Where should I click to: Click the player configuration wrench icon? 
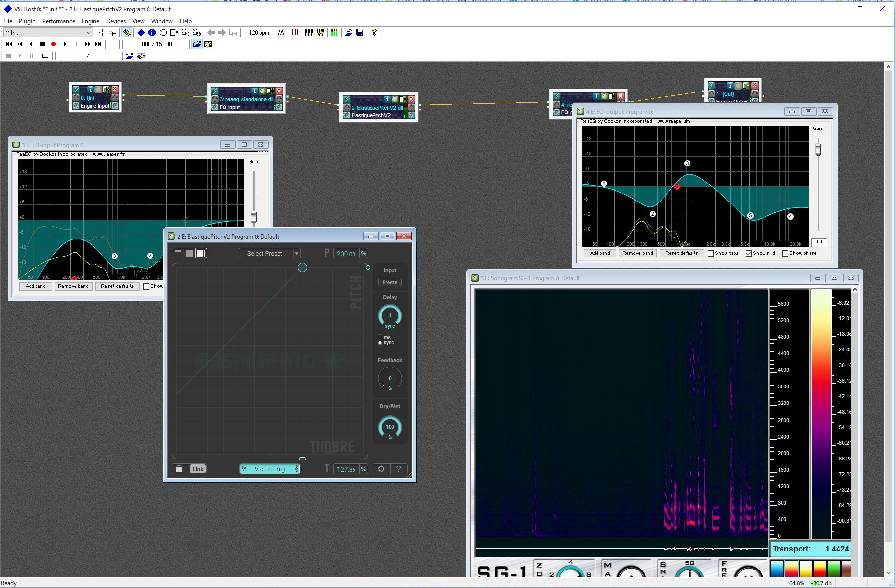coord(208,44)
